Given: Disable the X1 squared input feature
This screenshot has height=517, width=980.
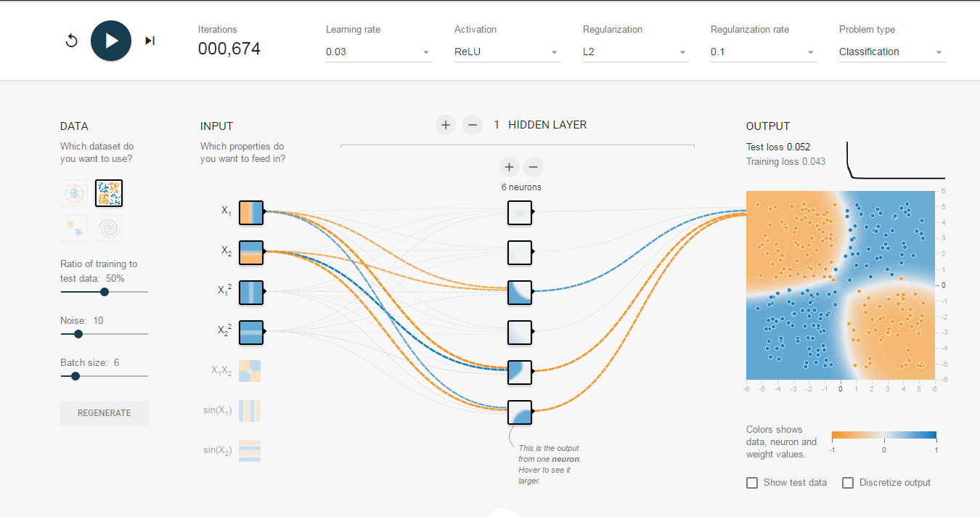Looking at the screenshot, I should coord(250,290).
